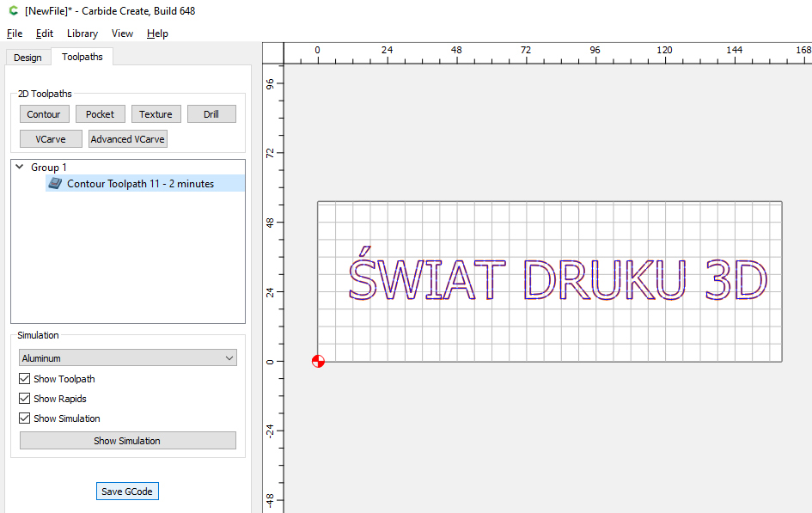Click the ŚWIAT DRUKU 3D text outline on canvas

[x=558, y=274]
